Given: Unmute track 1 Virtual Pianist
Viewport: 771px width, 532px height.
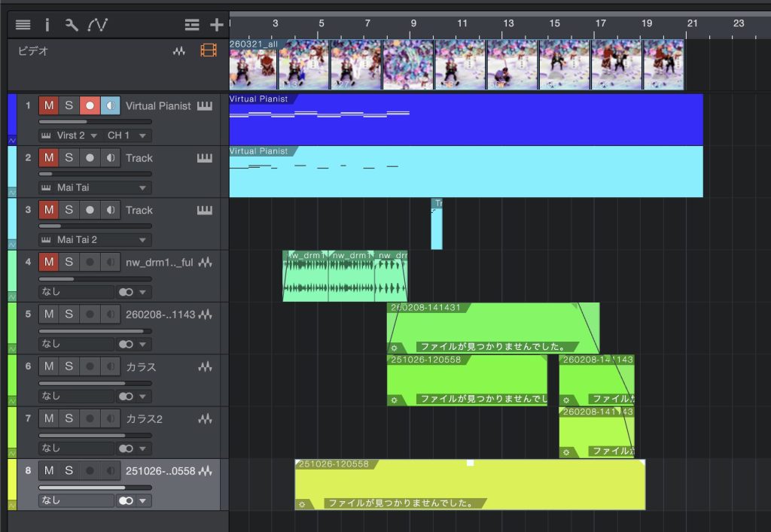Looking at the screenshot, I should [49, 106].
